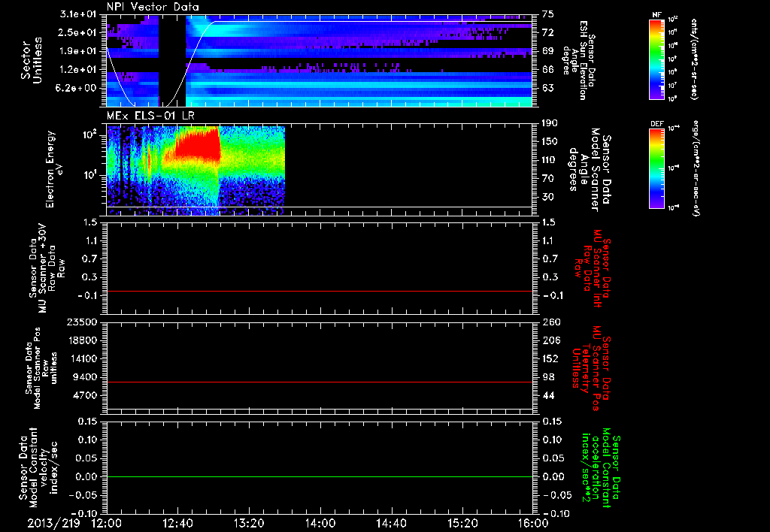This screenshot has height=532, width=770.
Task: Click the 4700 scanner position tick label
Action: (85, 395)
